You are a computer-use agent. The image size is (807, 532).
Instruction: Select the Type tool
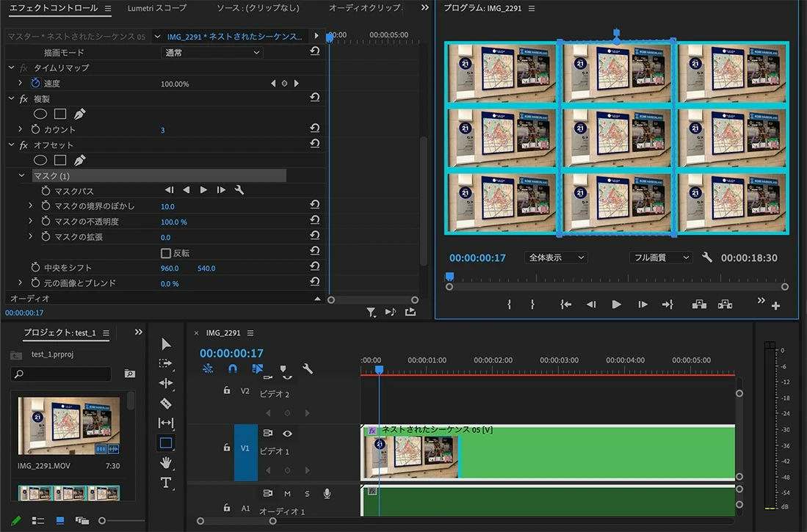click(x=166, y=483)
